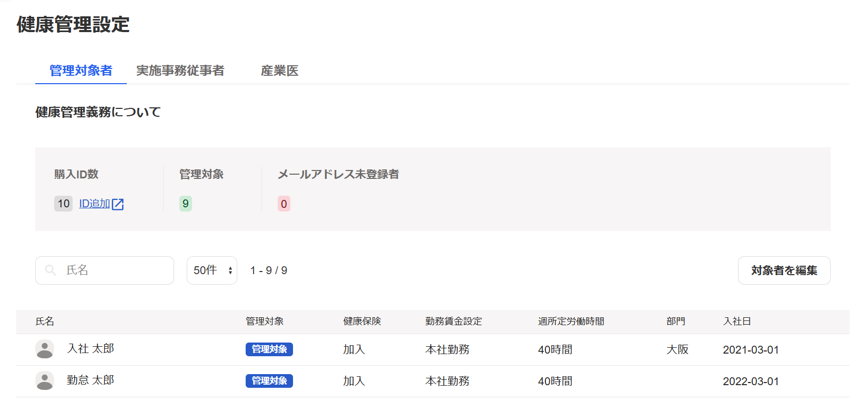This screenshot has width=868, height=402.
Task: Click the 健康管理義務について heading
Action: click(x=98, y=112)
